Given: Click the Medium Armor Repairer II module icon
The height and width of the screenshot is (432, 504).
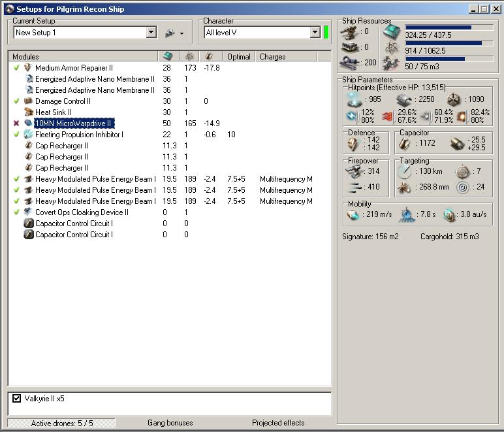Looking at the screenshot, I should click(x=28, y=67).
